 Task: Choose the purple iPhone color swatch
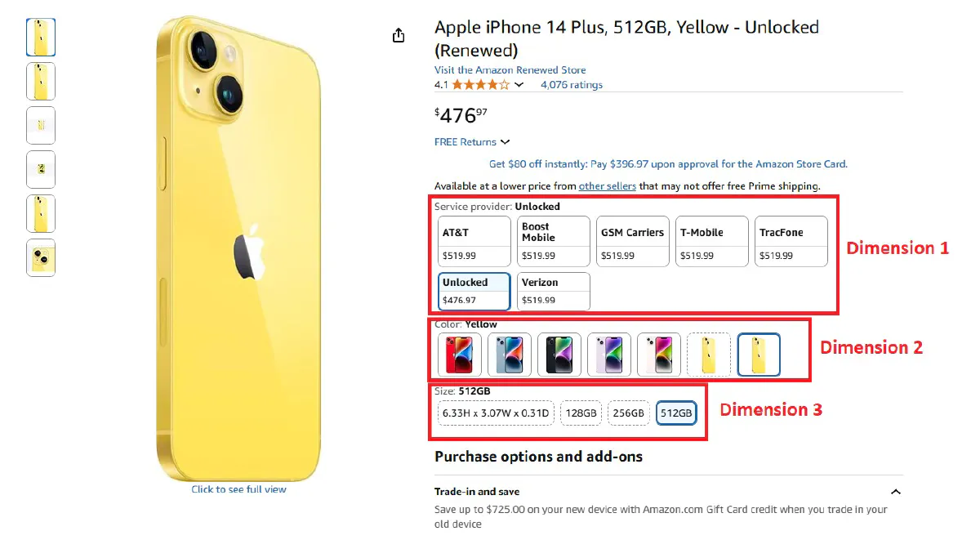coord(609,355)
